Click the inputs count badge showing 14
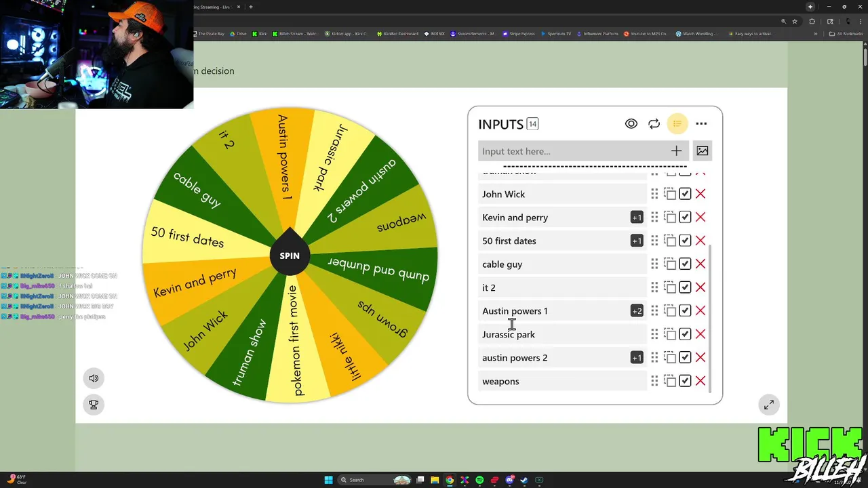Image resolution: width=868 pixels, height=488 pixels. pos(532,124)
